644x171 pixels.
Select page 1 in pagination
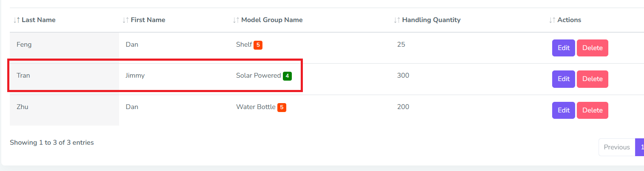[x=641, y=147]
